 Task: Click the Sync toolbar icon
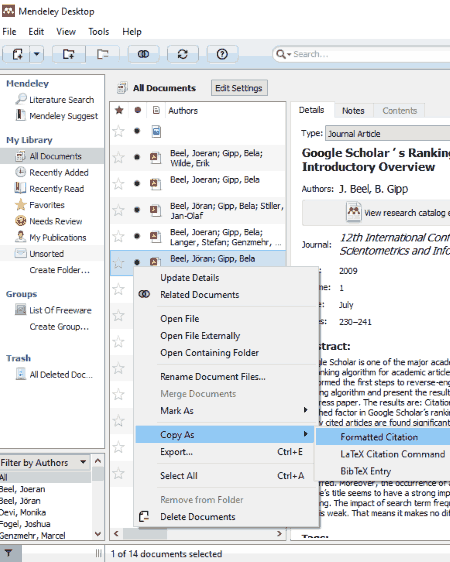tap(183, 54)
